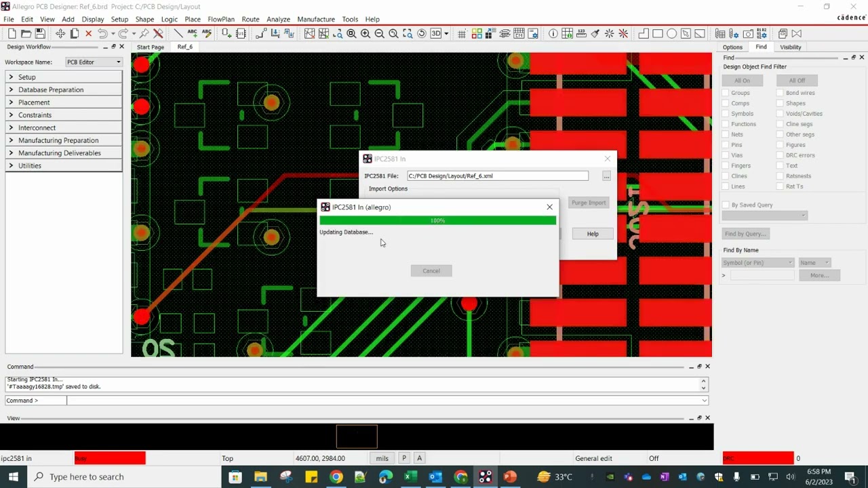This screenshot has height=488, width=868.
Task: Click the Show Element info icon
Action: click(x=553, y=33)
